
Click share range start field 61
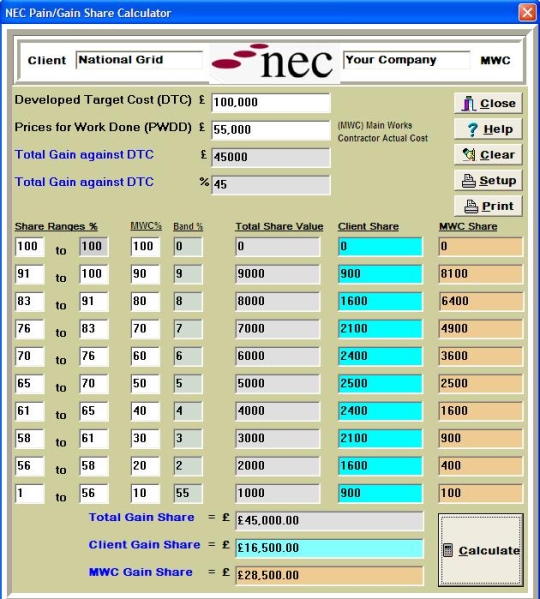click(29, 411)
